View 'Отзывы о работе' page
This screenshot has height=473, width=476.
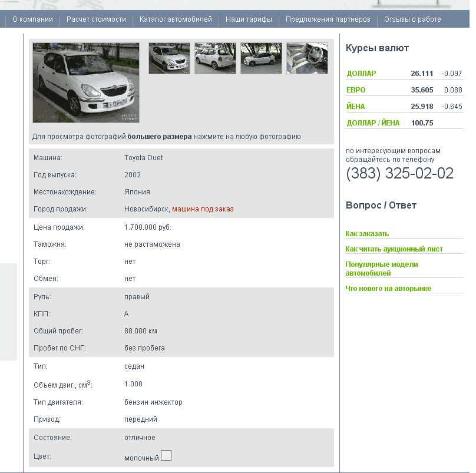click(x=412, y=19)
